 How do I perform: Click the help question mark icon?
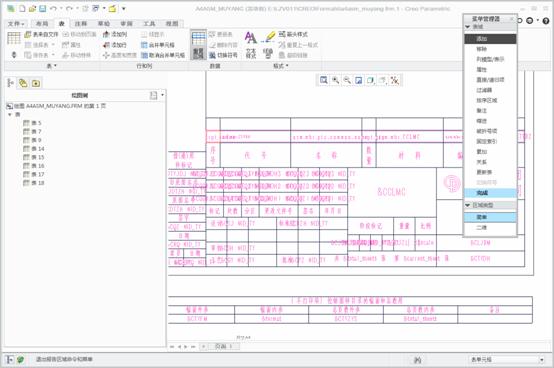[x=546, y=21]
